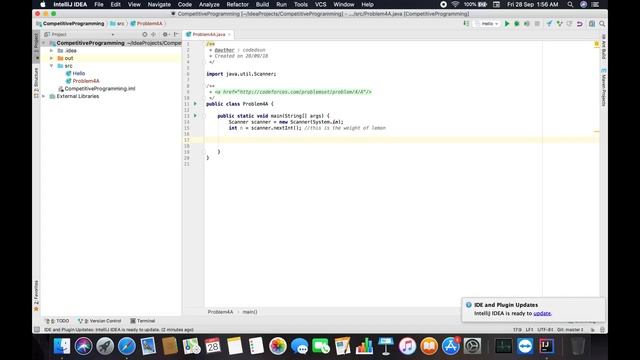Click VCS update project icon
The width and height of the screenshot is (640, 360).
tap(549, 24)
